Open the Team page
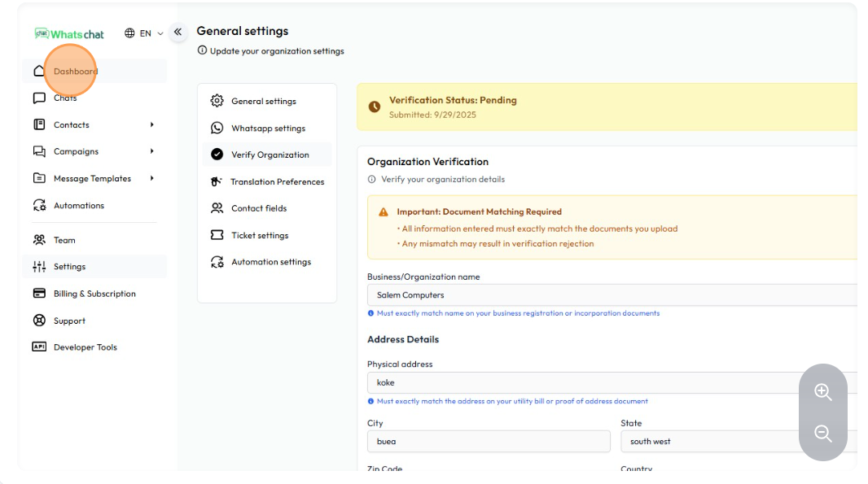Image resolution: width=868 pixels, height=484 pixels. (x=64, y=240)
